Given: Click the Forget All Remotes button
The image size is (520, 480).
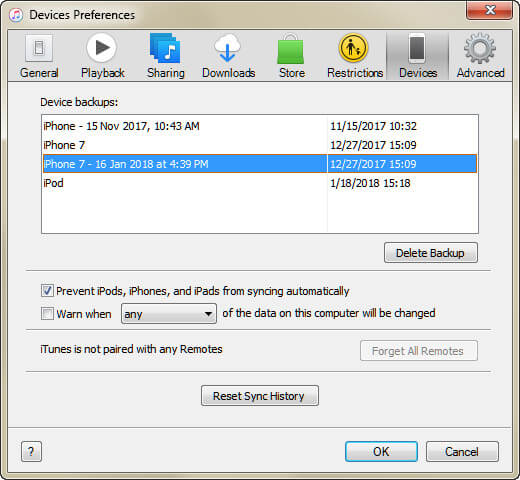Looking at the screenshot, I should pyautogui.click(x=419, y=351).
